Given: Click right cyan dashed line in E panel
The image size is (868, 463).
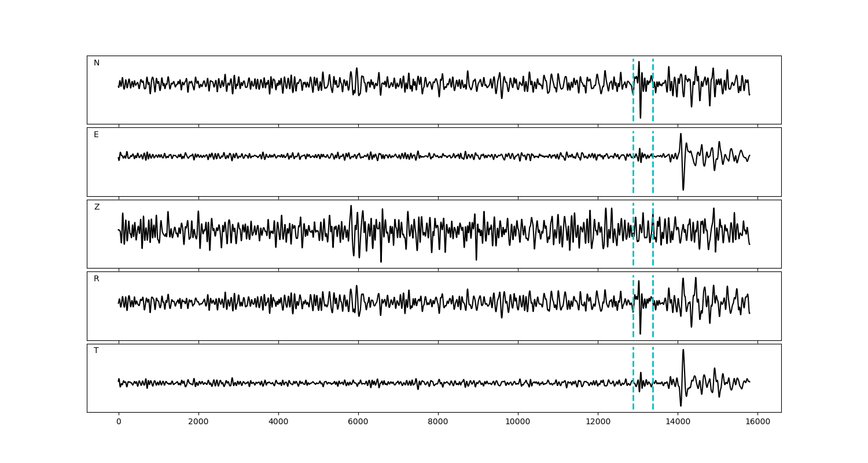Looking at the screenshot, I should point(653,174).
